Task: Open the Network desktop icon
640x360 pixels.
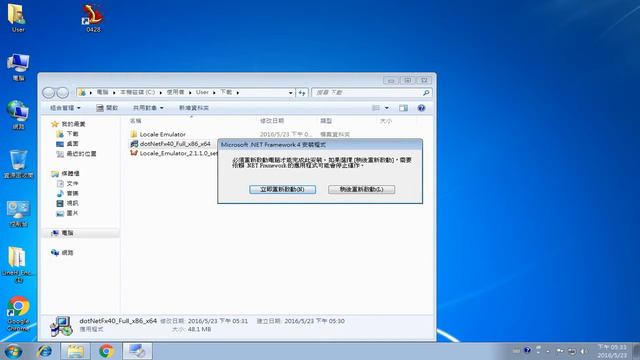Action: coord(18,115)
